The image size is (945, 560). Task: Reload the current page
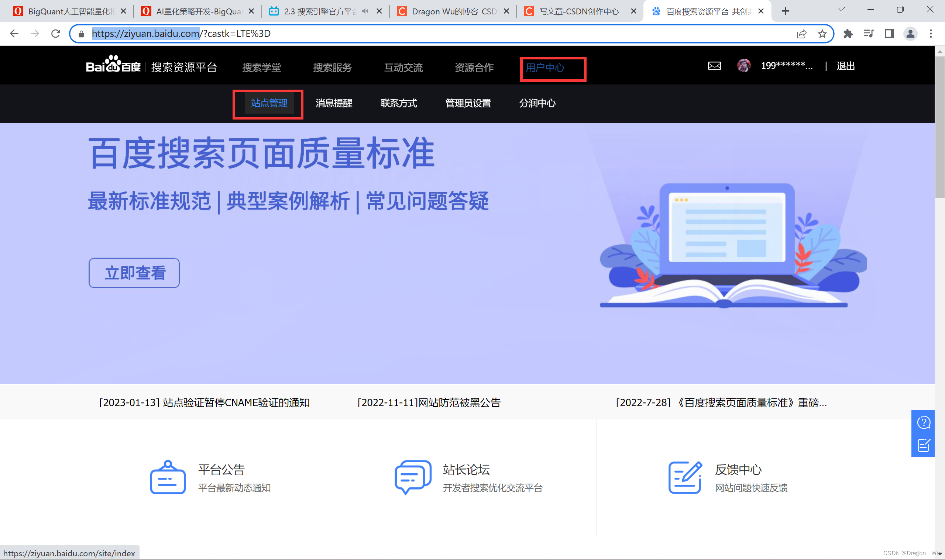tap(55, 34)
